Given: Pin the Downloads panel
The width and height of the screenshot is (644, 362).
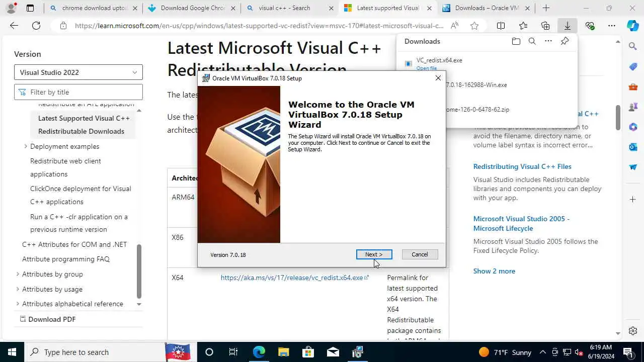Looking at the screenshot, I should (x=565, y=41).
